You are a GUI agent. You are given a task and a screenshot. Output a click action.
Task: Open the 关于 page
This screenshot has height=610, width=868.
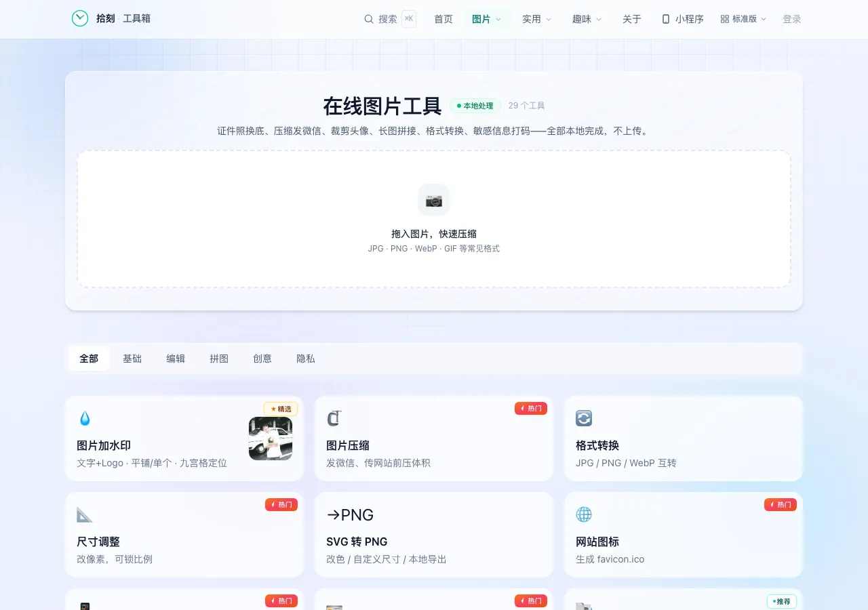coord(632,19)
